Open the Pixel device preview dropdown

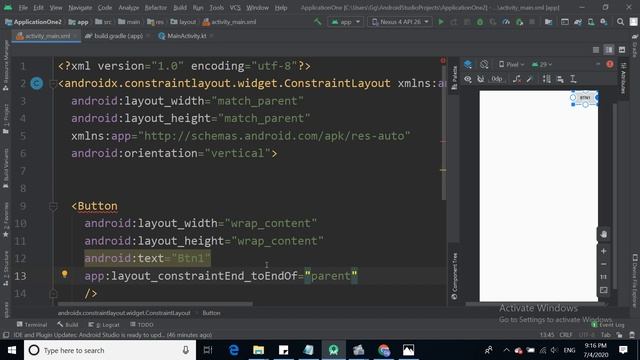pos(511,64)
